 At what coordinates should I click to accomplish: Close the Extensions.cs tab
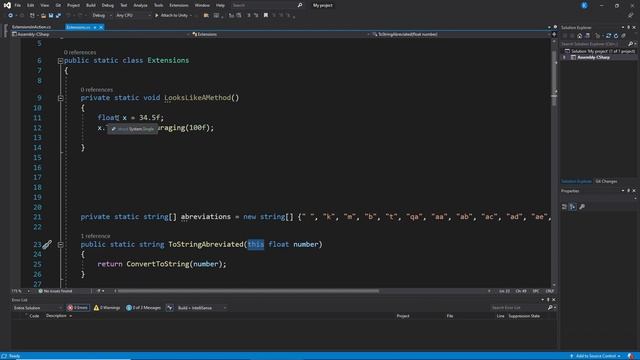(x=101, y=27)
